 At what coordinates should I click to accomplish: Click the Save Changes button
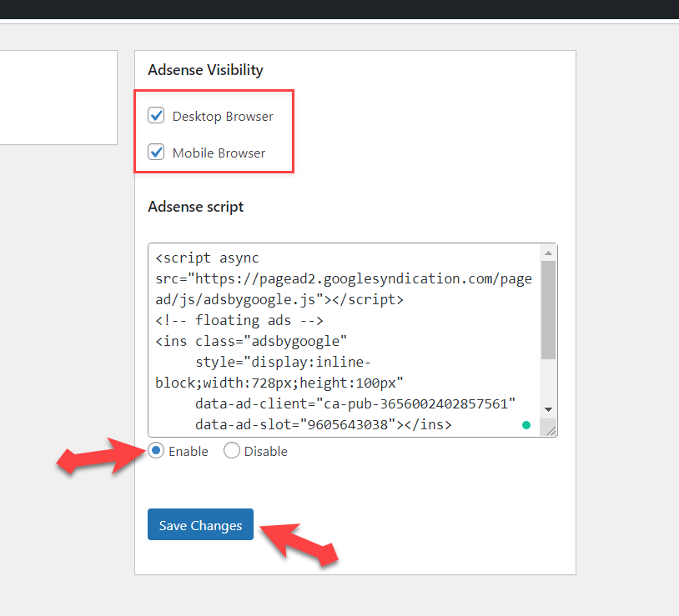(200, 525)
